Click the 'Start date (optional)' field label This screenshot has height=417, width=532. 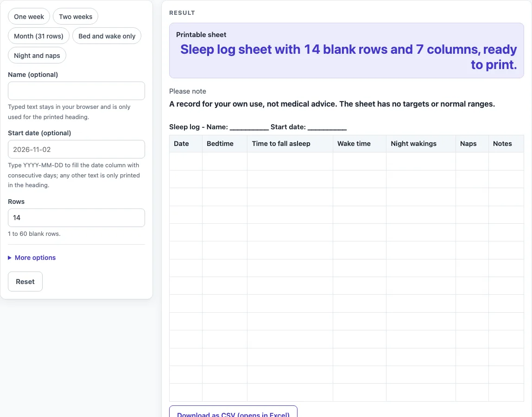click(39, 133)
